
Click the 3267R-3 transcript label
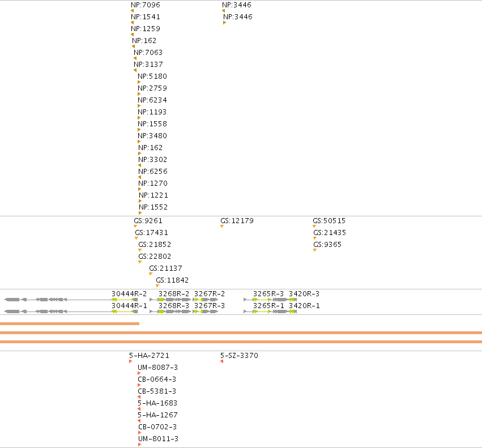210,306
